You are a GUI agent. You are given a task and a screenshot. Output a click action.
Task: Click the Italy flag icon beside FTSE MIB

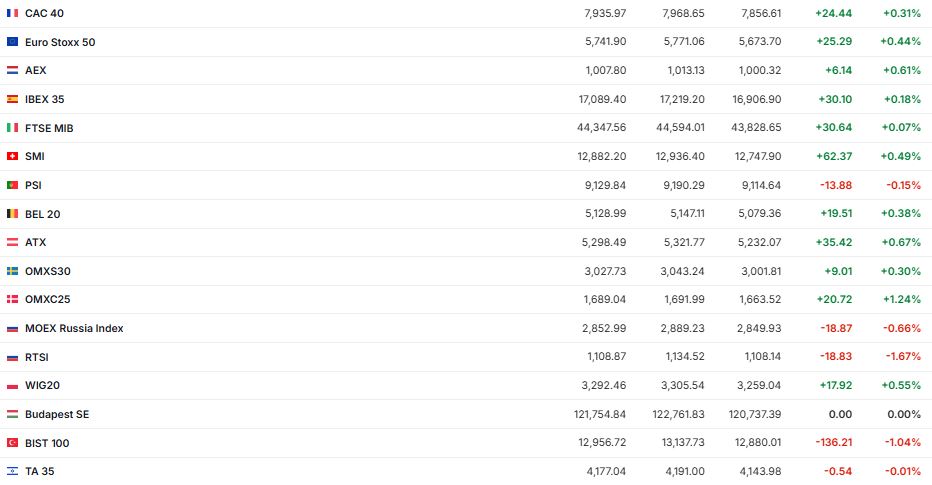[x=12, y=128]
